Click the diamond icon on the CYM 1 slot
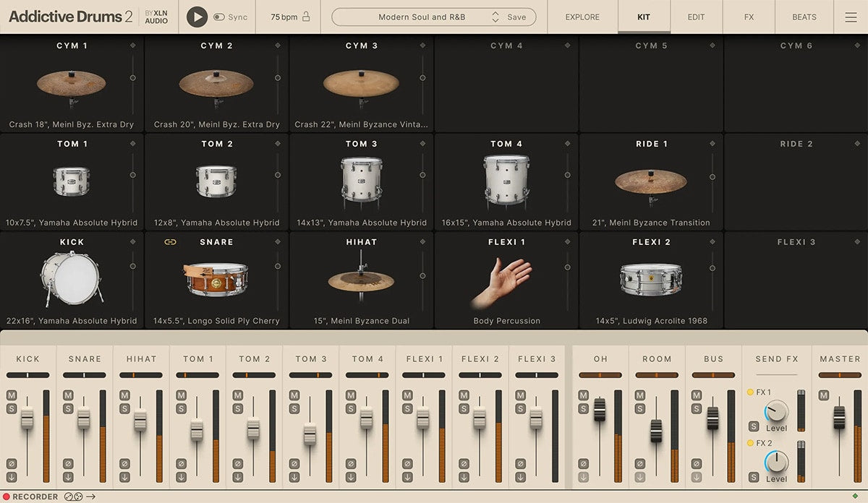This screenshot has width=868, height=503. point(133,46)
